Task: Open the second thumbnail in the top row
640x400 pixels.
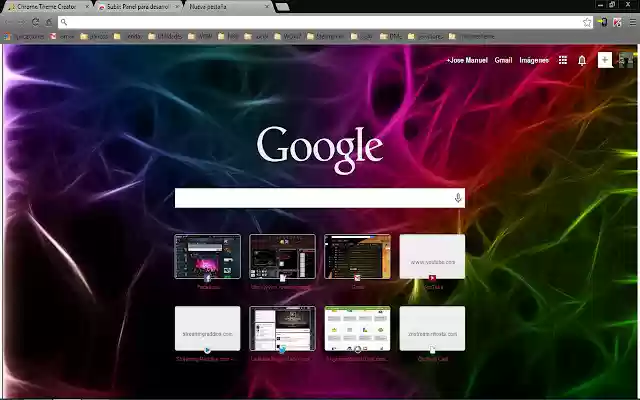Action: (x=282, y=257)
